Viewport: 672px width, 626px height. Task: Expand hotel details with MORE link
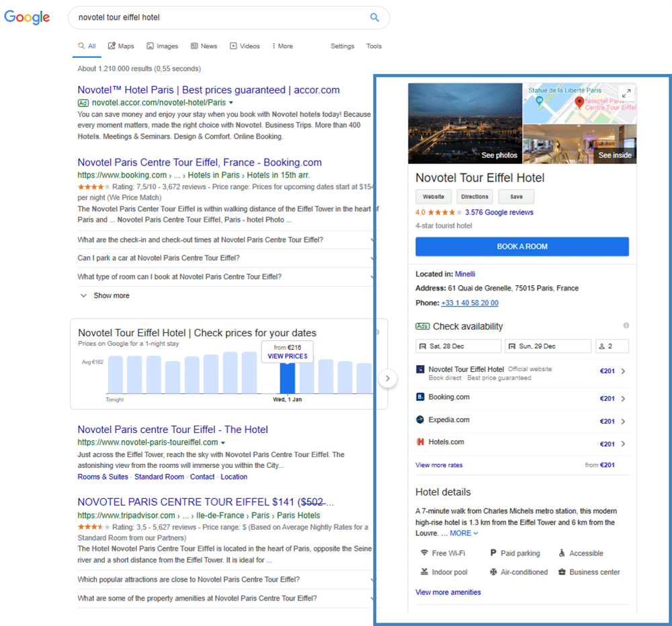(464, 533)
